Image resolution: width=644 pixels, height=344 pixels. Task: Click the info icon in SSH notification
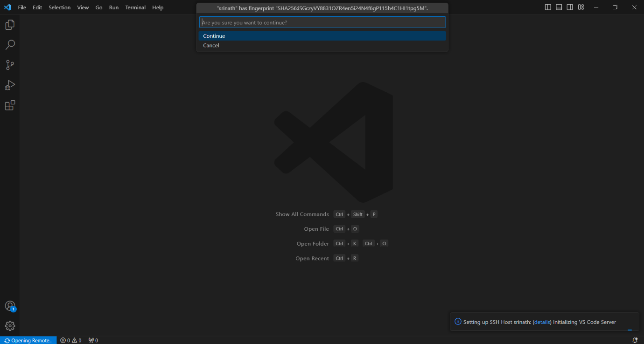click(x=458, y=322)
